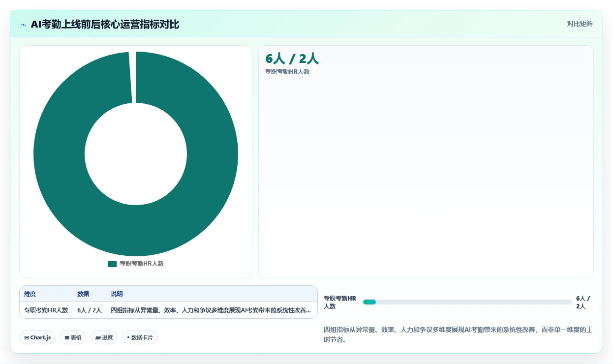This screenshot has width=613, height=364.
Task: Click the progress bar label 专职考勤HR 人数
Action: pos(340,302)
